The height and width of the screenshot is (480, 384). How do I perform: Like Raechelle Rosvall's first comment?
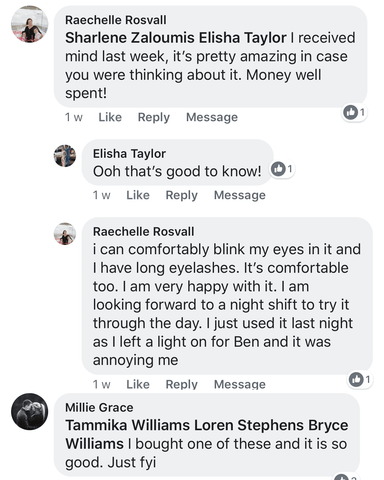point(110,117)
